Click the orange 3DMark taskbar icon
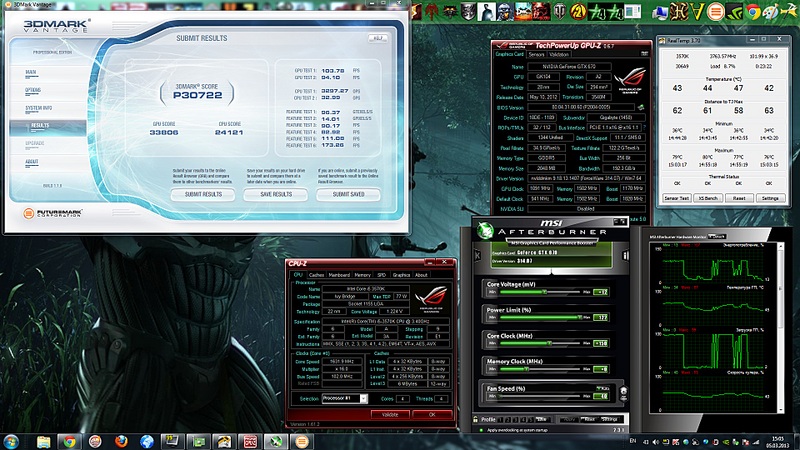This screenshot has width=800, height=450. (x=302, y=441)
